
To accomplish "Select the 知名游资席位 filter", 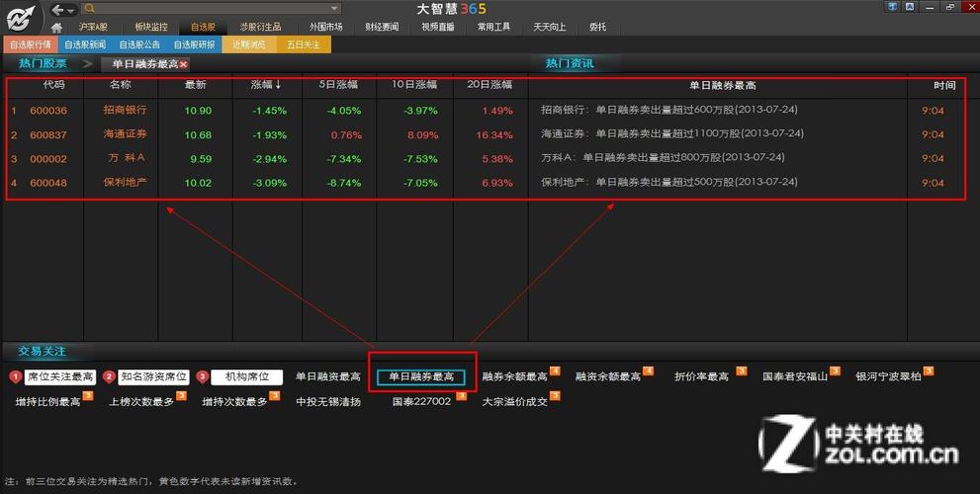I will 153,376.
